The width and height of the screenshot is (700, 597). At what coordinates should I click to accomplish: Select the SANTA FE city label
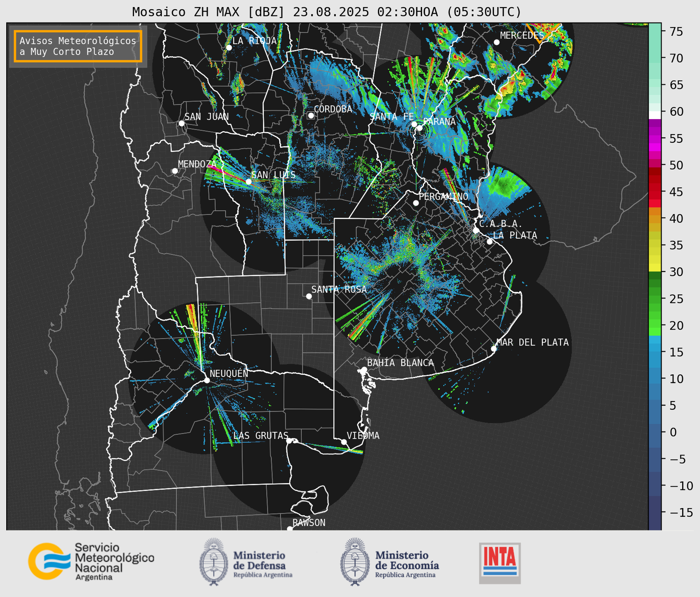pos(392,117)
